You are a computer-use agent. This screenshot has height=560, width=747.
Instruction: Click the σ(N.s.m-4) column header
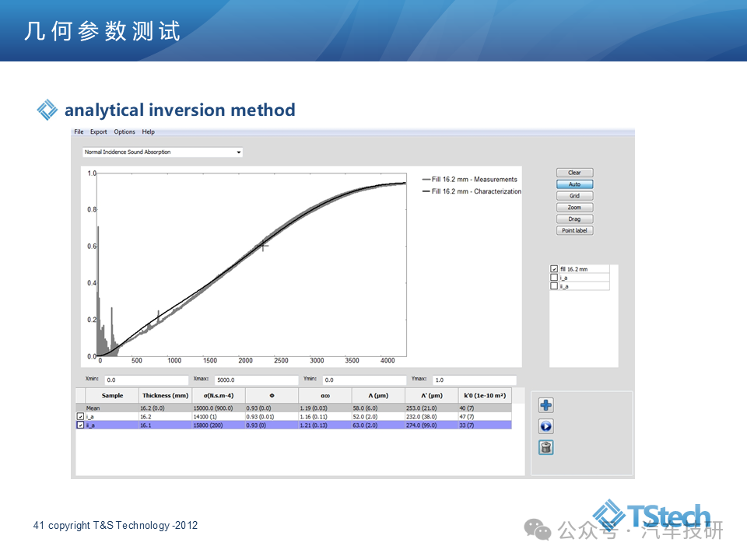click(219, 396)
